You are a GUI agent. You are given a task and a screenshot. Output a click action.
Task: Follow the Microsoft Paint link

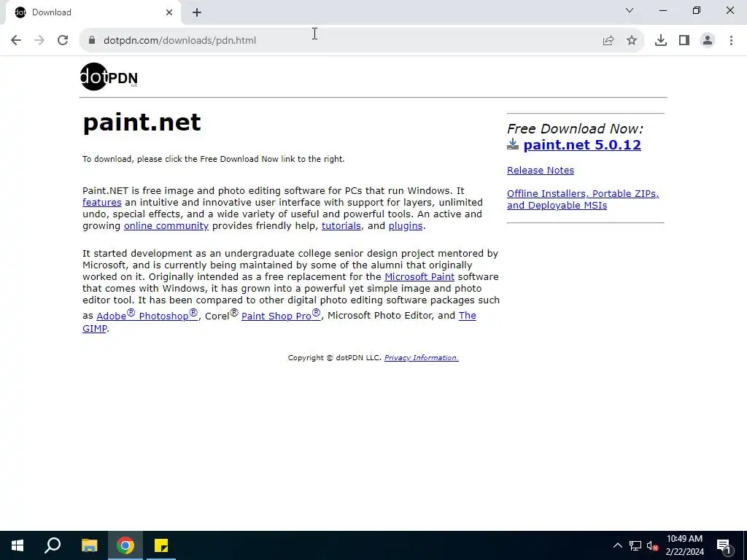(419, 276)
